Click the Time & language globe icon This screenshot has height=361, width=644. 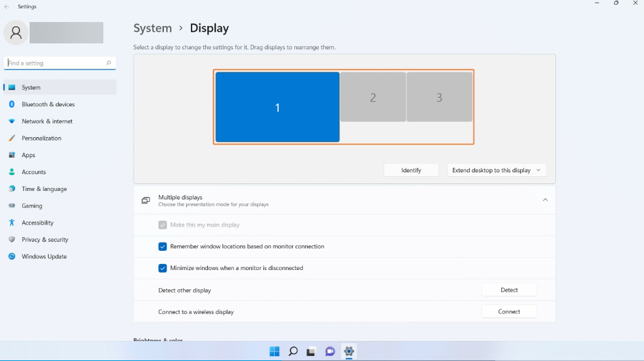click(x=12, y=189)
